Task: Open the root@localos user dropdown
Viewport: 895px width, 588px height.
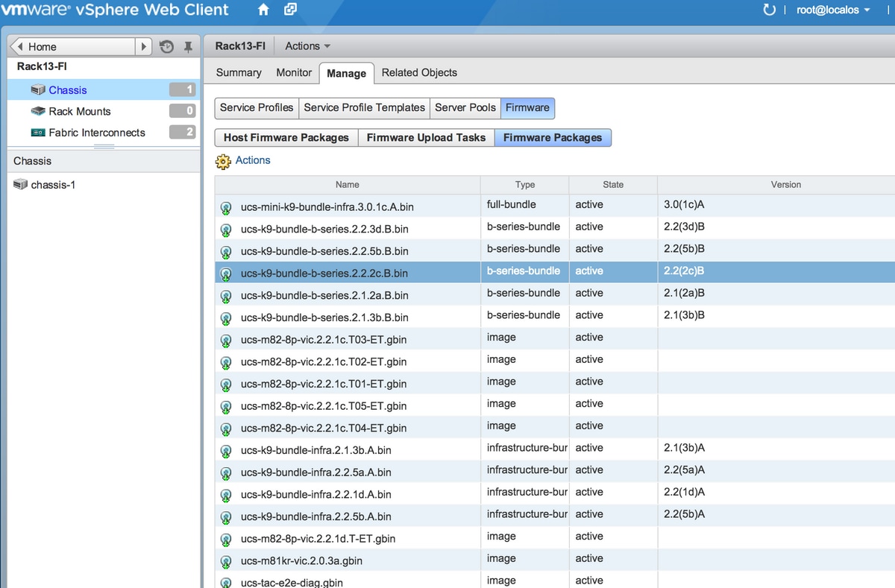Action: pos(832,10)
